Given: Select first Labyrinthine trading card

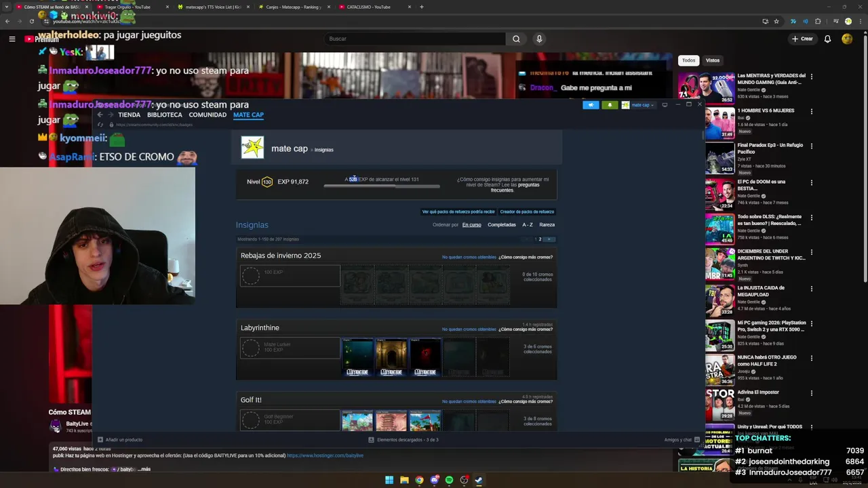Looking at the screenshot, I should click(357, 357).
